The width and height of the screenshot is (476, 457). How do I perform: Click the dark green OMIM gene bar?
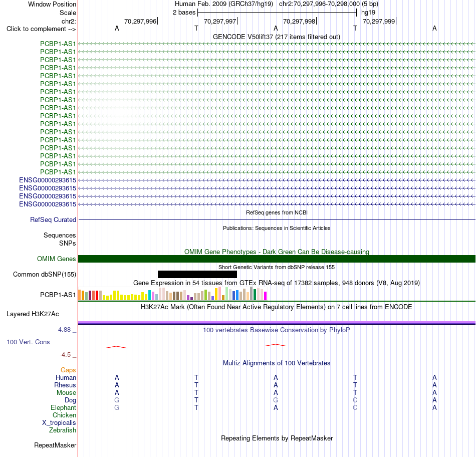coord(277,259)
